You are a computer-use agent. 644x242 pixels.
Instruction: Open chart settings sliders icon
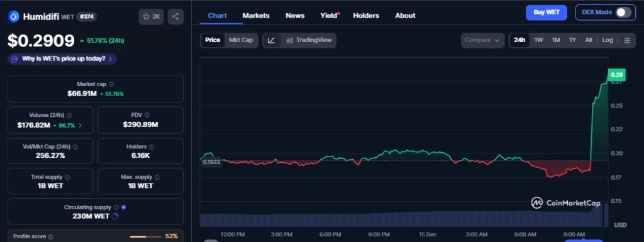coord(627,40)
